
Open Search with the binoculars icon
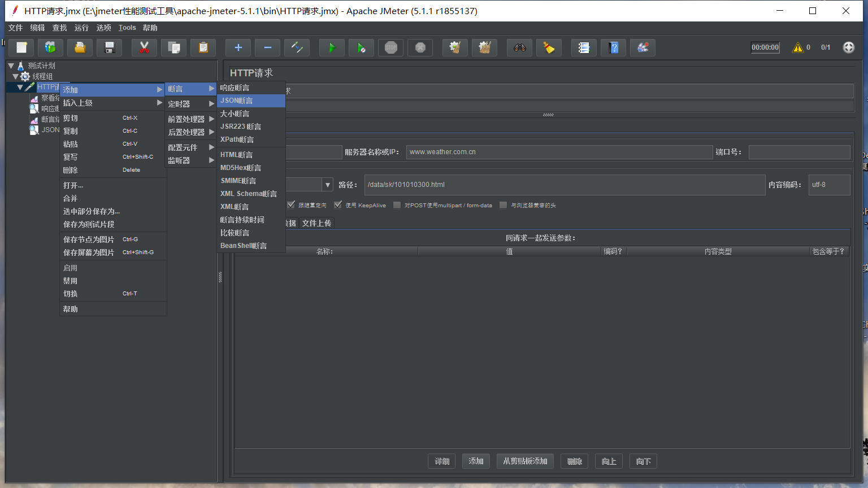(520, 47)
